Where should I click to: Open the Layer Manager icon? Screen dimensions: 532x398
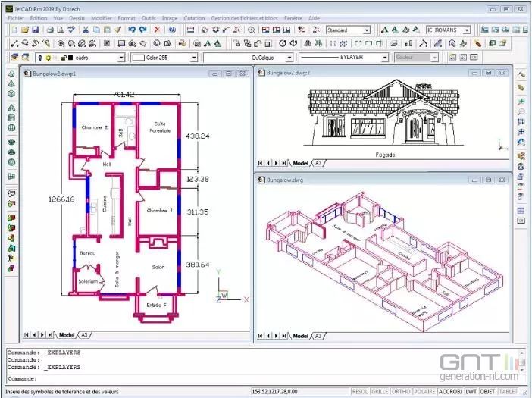pos(14,58)
